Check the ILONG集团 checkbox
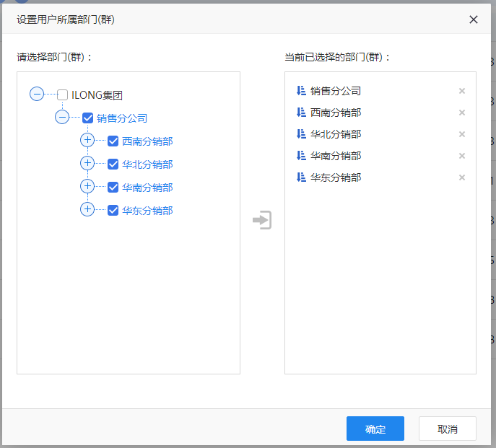 point(63,95)
